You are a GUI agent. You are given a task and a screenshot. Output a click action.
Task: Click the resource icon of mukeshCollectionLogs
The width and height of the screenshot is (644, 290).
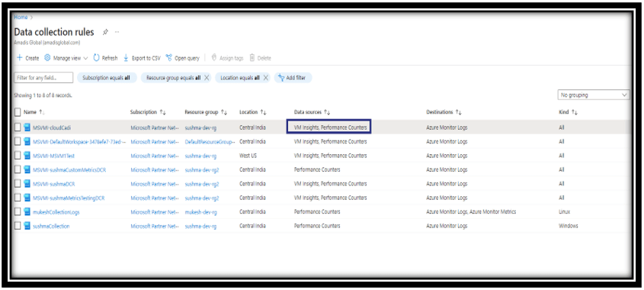tap(27, 212)
